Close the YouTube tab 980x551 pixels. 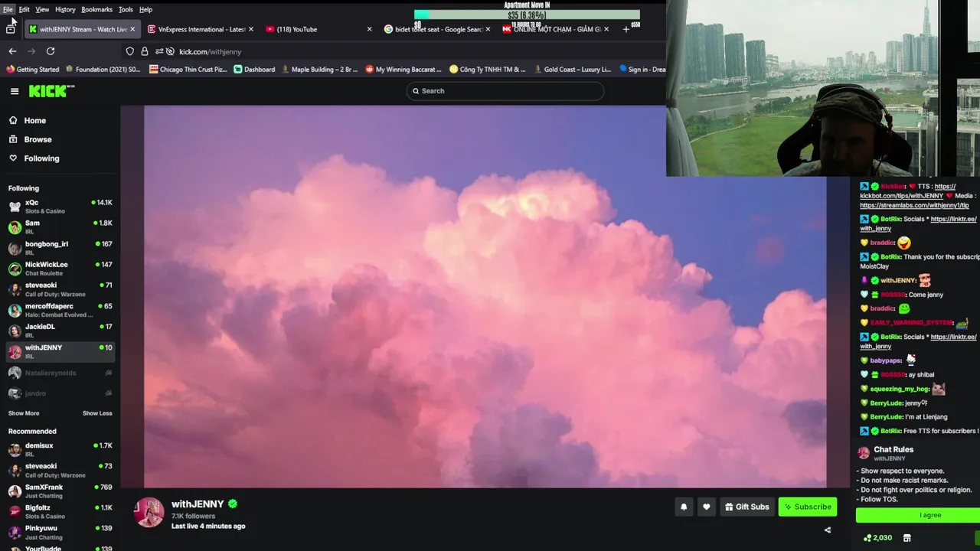pyautogui.click(x=369, y=29)
